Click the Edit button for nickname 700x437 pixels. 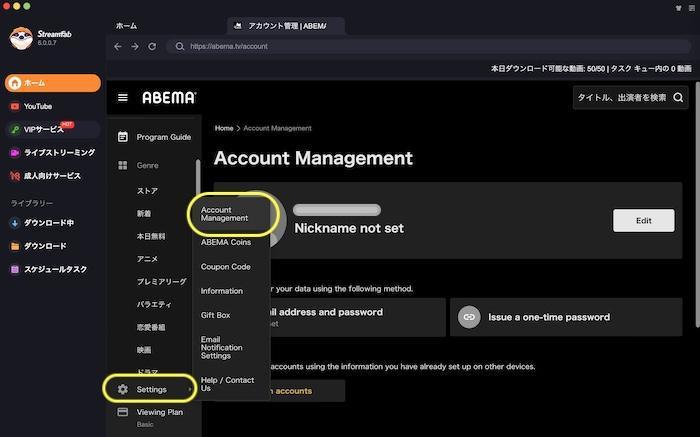[643, 221]
